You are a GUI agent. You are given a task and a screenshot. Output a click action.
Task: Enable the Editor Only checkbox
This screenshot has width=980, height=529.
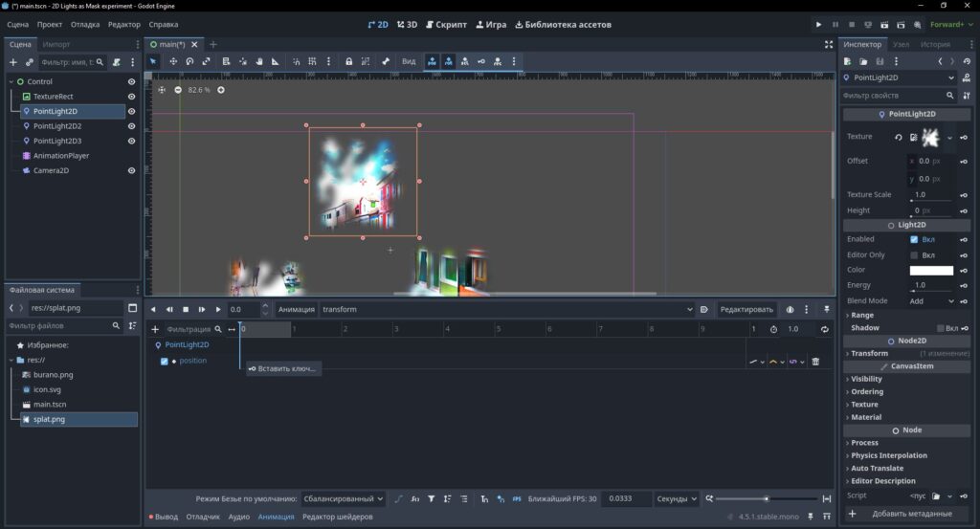(914, 254)
